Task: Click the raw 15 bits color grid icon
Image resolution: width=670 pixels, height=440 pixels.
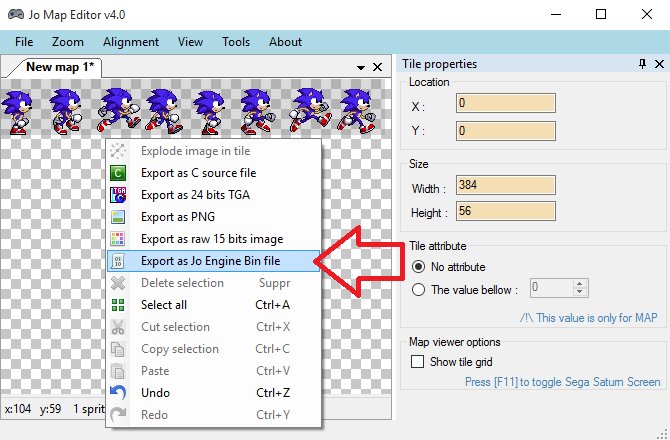Action: 118,239
